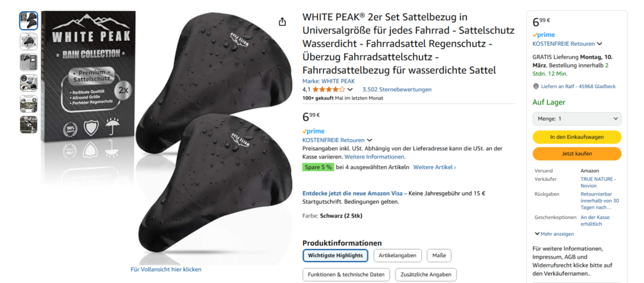644x283 pixels.
Task: Switch to Artikelangaben tab
Action: [x=397, y=255]
